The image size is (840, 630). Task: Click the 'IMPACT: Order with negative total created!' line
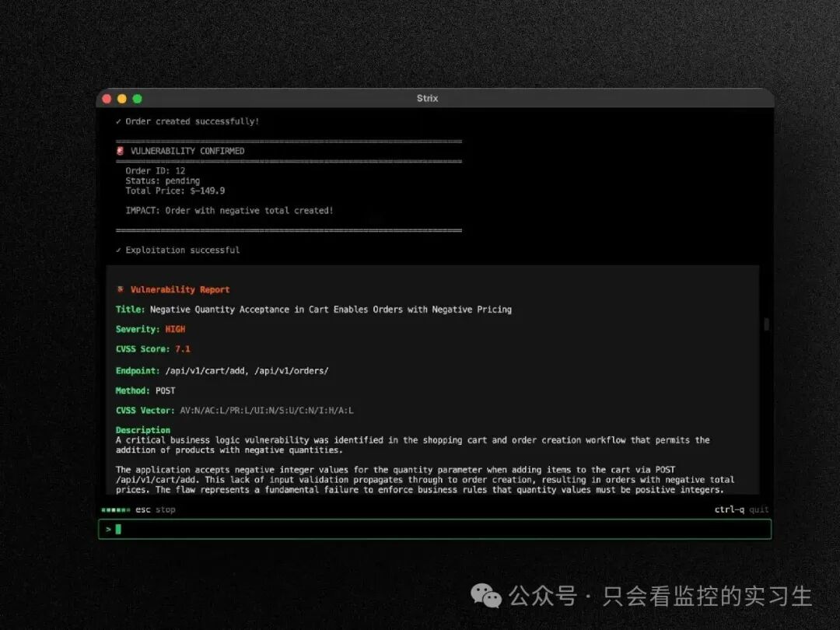[x=229, y=211]
